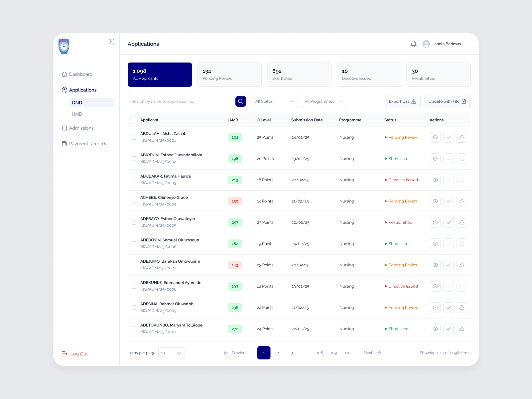Click the Update with File button

click(x=448, y=101)
